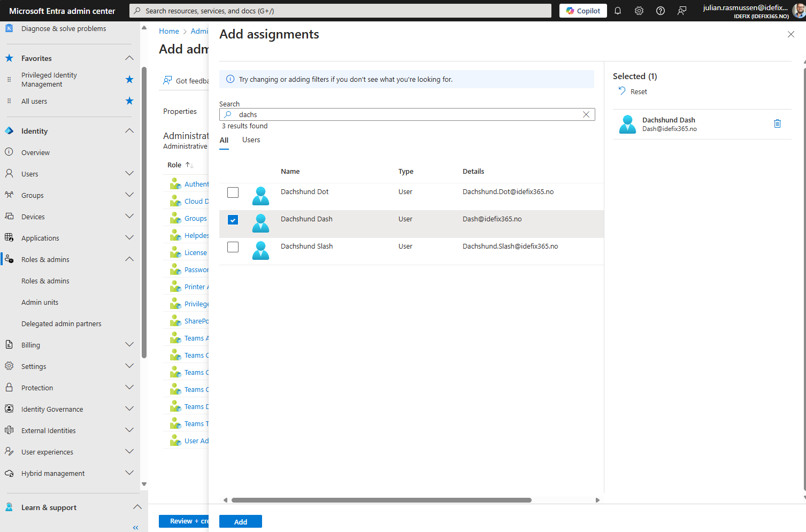
Task: Unfavorite Privileged Identity Management via its star
Action: click(129, 79)
